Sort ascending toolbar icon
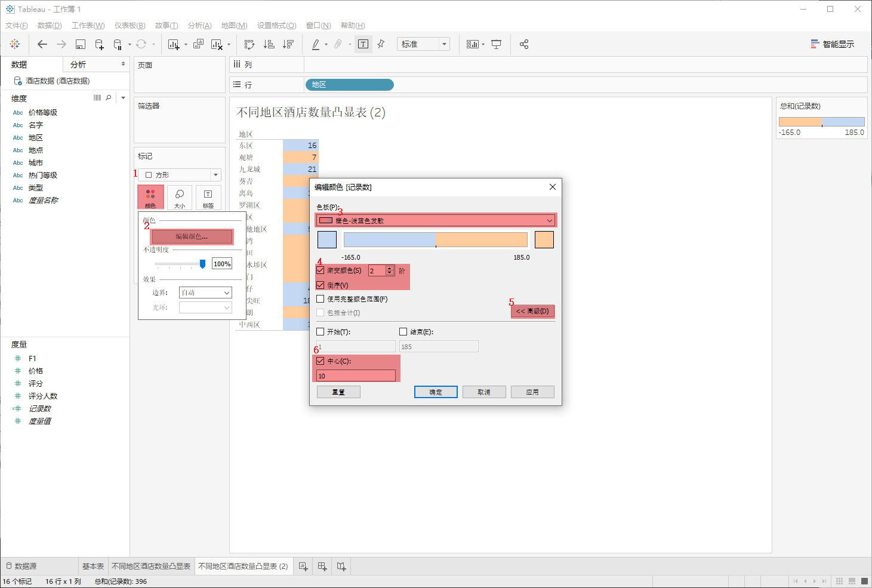 (269, 44)
